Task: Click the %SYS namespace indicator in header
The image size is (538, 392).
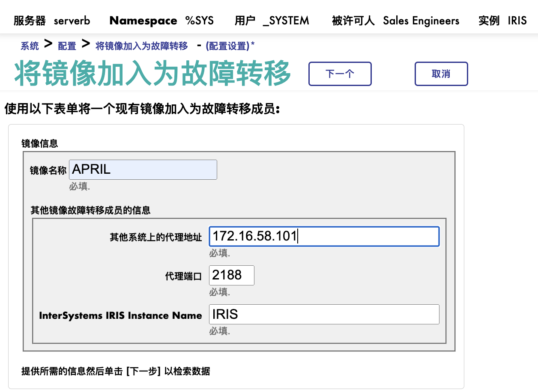Action: tap(200, 20)
